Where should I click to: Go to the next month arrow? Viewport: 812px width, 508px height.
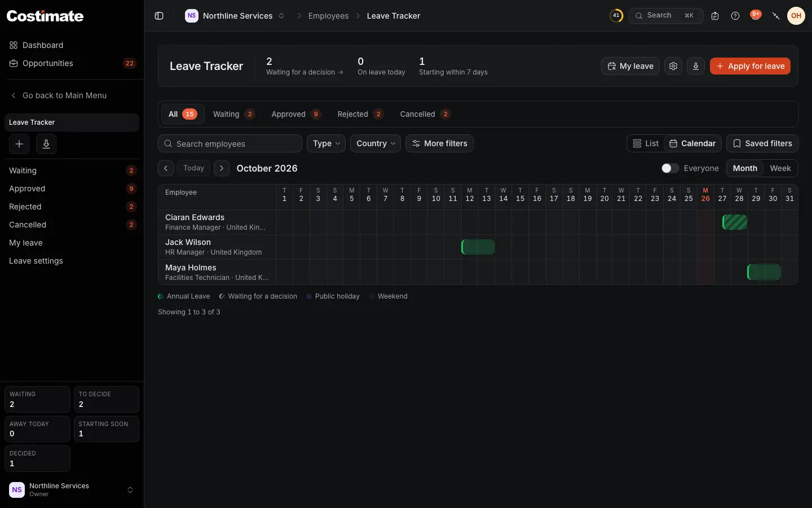pos(222,168)
